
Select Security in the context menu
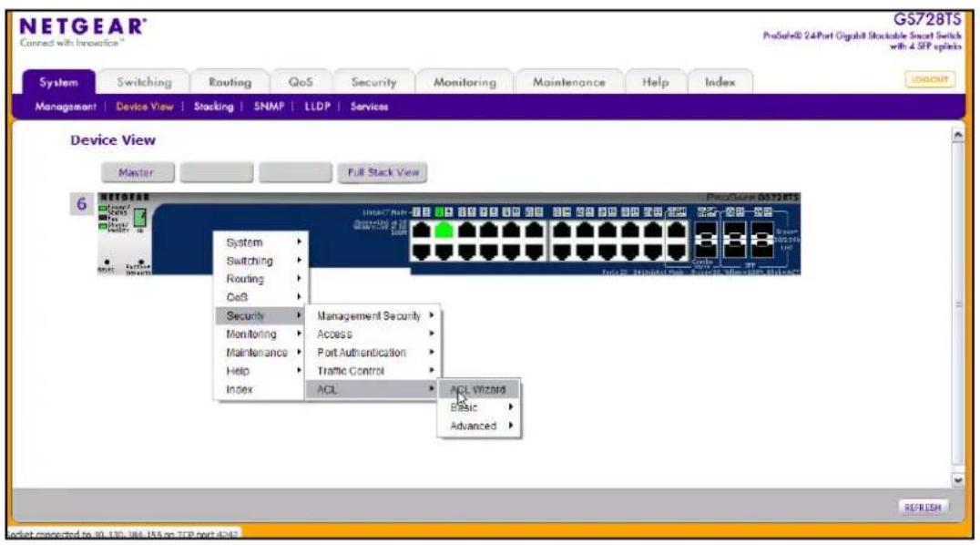(x=260, y=315)
